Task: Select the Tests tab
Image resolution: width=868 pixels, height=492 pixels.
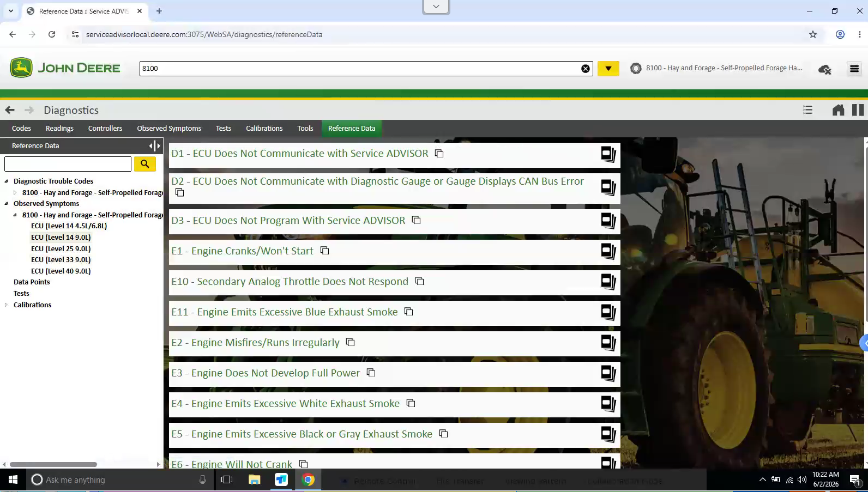Action: coord(224,129)
